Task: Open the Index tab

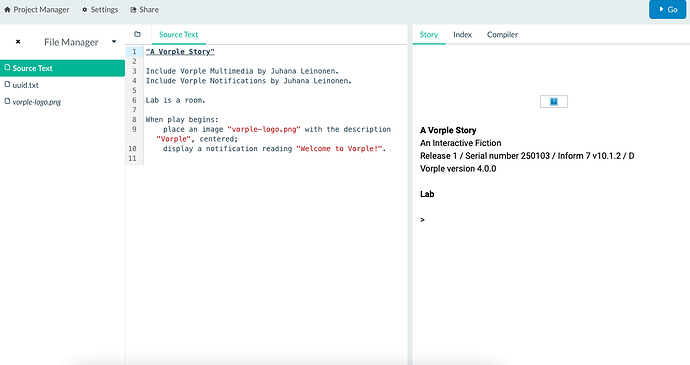Action: click(462, 35)
